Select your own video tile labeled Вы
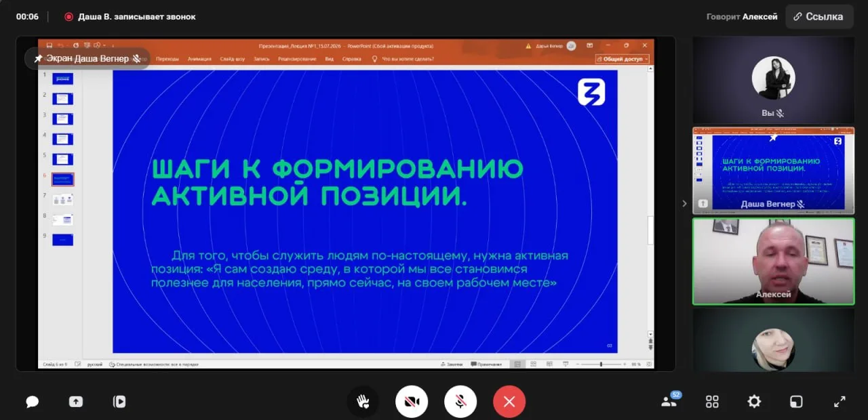Screen dimensions: 868x420 pos(773,79)
